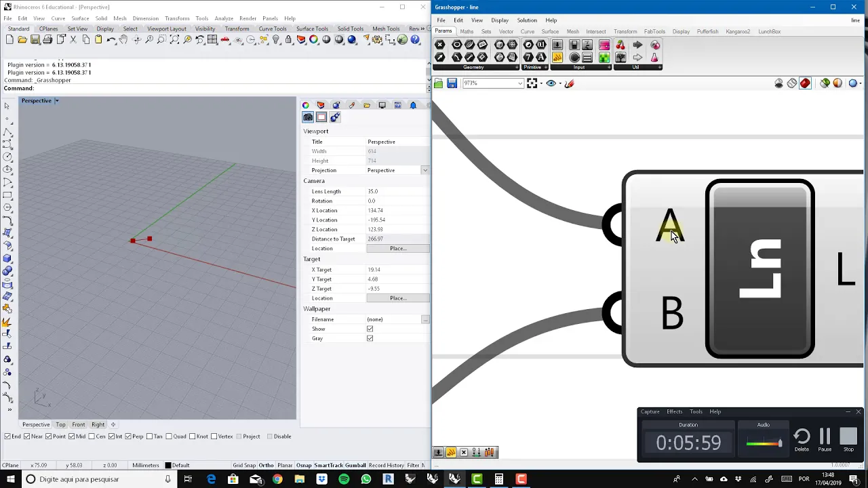The width and height of the screenshot is (868, 488).
Task: Click the red car icon in Rhino toolbar
Action: tap(225, 39)
